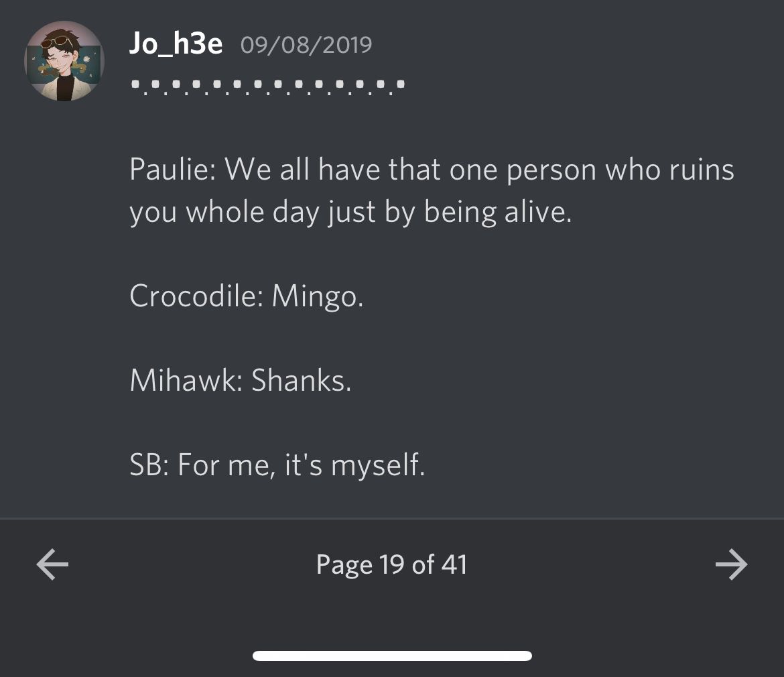Image resolution: width=784 pixels, height=677 pixels.
Task: Click the name "Paulie" in the message
Action: tap(169, 170)
